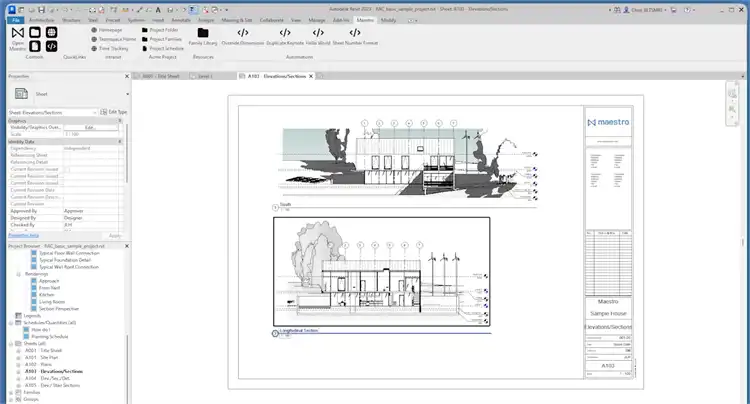Switch to the Add-Ins ribbon tab

tap(341, 20)
